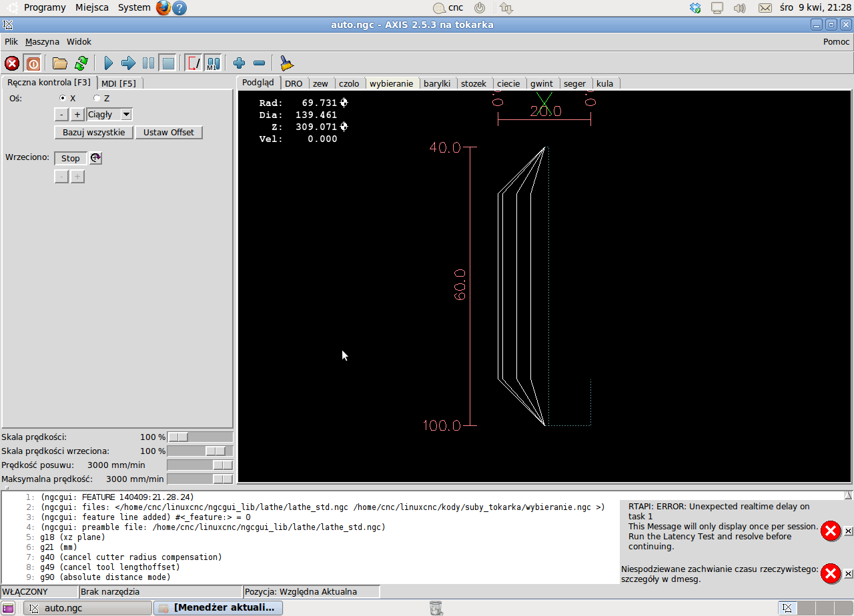This screenshot has width=854, height=616.
Task: Adjust the Skala prędkości slider
Action: click(199, 437)
